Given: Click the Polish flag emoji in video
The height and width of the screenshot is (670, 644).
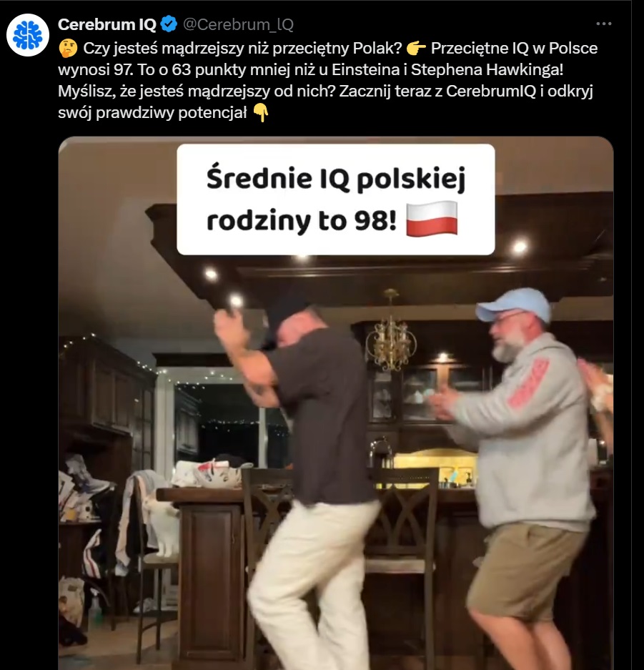Looking at the screenshot, I should point(431,220).
